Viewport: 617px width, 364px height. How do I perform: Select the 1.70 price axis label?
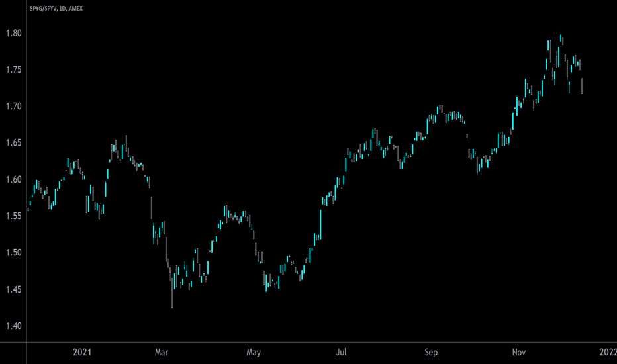click(x=13, y=107)
